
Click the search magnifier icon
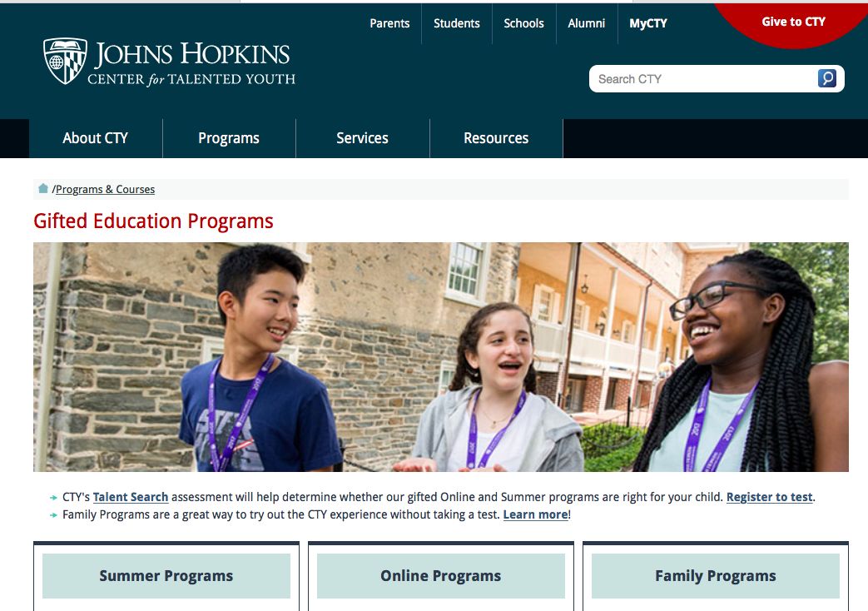click(x=826, y=78)
